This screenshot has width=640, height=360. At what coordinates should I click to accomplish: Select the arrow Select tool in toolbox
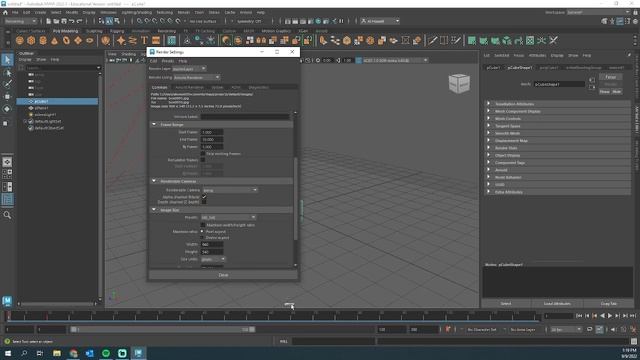pyautogui.click(x=7, y=60)
